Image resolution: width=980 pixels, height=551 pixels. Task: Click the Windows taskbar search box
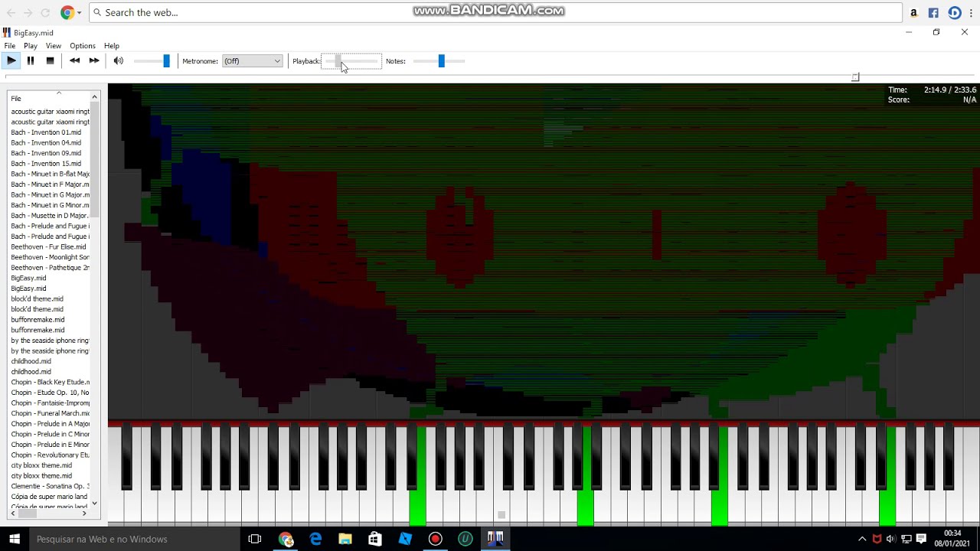tap(134, 539)
